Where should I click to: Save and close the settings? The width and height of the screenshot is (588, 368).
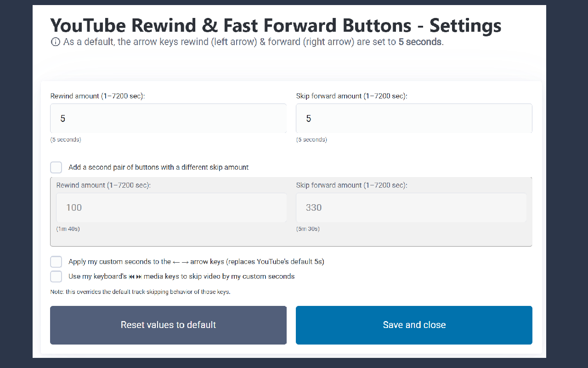[x=414, y=325]
